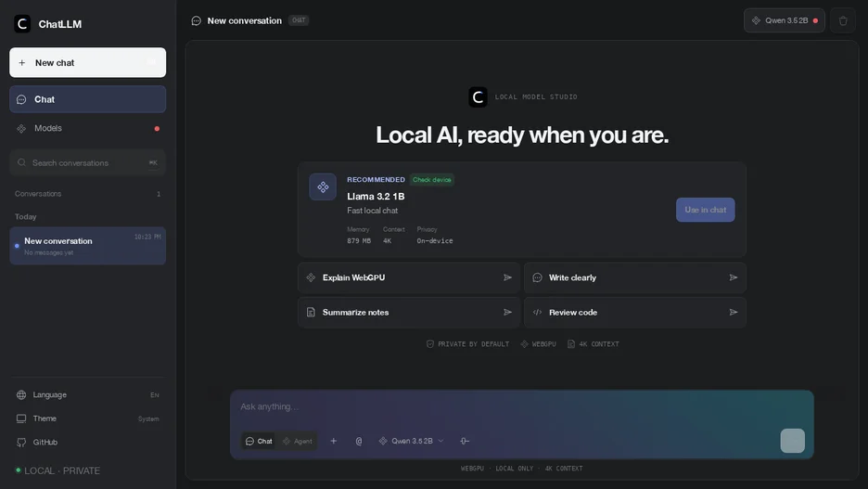
Task: Click the WebGPU icon on Explain WebGPU
Action: [x=311, y=277]
